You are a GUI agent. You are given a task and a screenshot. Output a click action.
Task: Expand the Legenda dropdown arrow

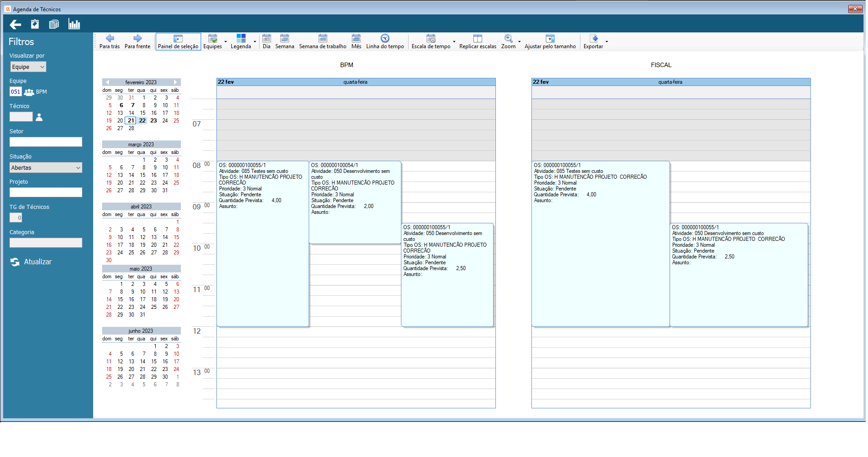pyautogui.click(x=255, y=42)
